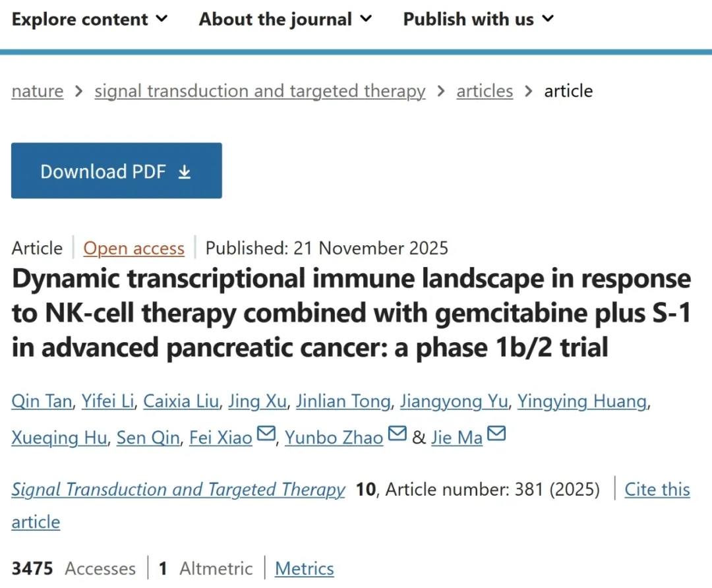Select author Yingying Huang link
This screenshot has height=588, width=712.
point(581,401)
